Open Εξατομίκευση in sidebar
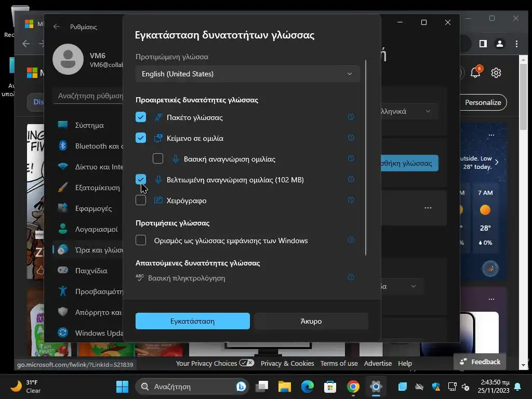Screen dimensions: 532x399 tap(88, 188)
